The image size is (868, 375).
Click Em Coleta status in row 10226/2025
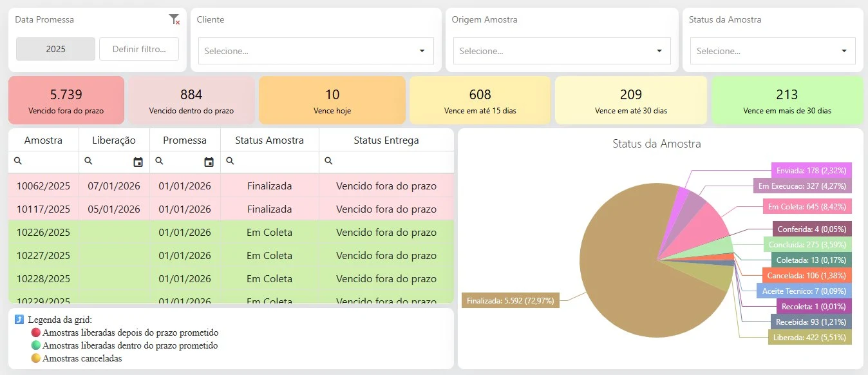269,232
